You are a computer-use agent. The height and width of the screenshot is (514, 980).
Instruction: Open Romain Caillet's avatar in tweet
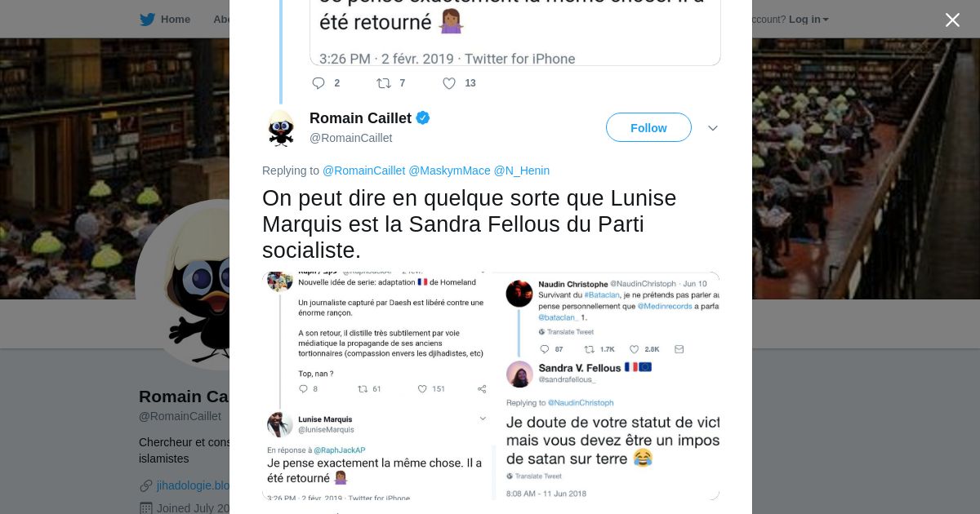coord(281,128)
